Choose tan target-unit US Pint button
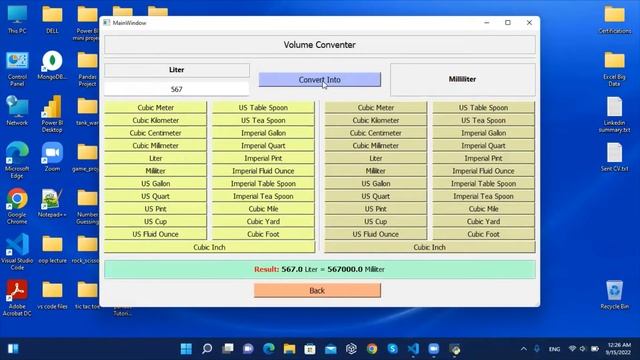Image resolution: width=640 pixels, height=360 pixels. (376, 209)
